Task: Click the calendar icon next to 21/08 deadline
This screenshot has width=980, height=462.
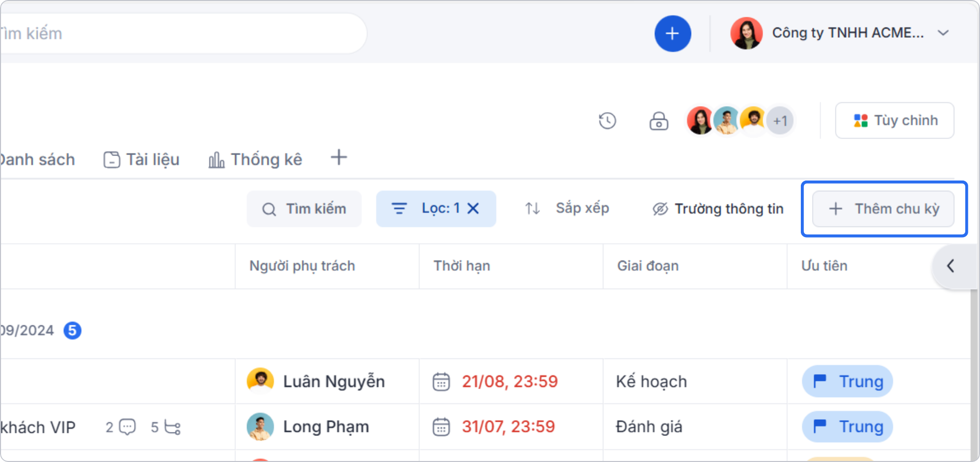Action: pyautogui.click(x=442, y=381)
